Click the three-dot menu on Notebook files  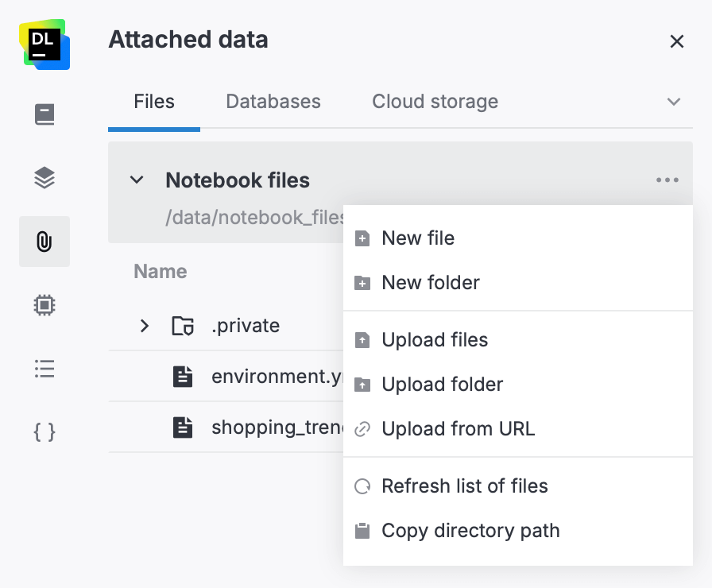(x=667, y=180)
